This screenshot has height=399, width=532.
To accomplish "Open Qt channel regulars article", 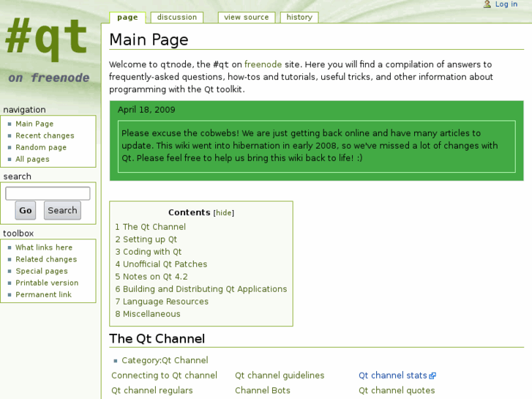I will click(x=152, y=390).
